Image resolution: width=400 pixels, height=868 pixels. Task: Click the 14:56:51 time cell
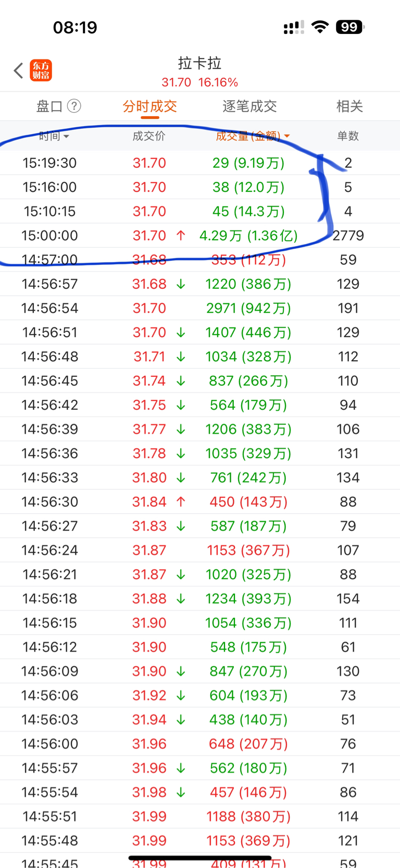(49, 333)
